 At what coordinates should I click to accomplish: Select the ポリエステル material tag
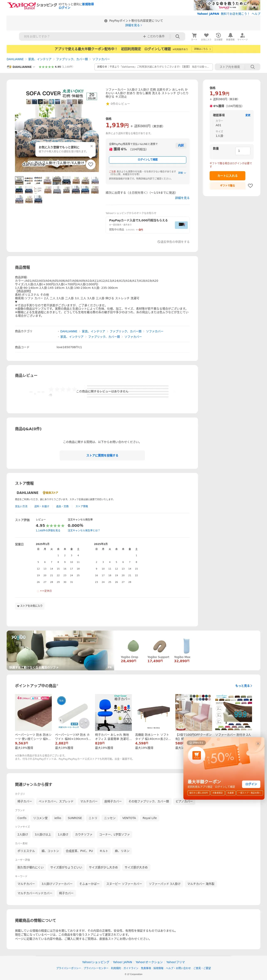coord(26,851)
